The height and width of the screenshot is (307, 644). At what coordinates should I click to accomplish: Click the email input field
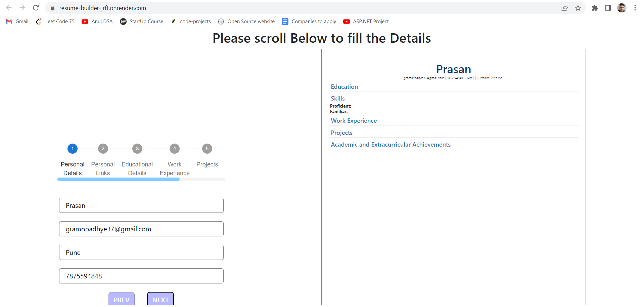pos(141,229)
